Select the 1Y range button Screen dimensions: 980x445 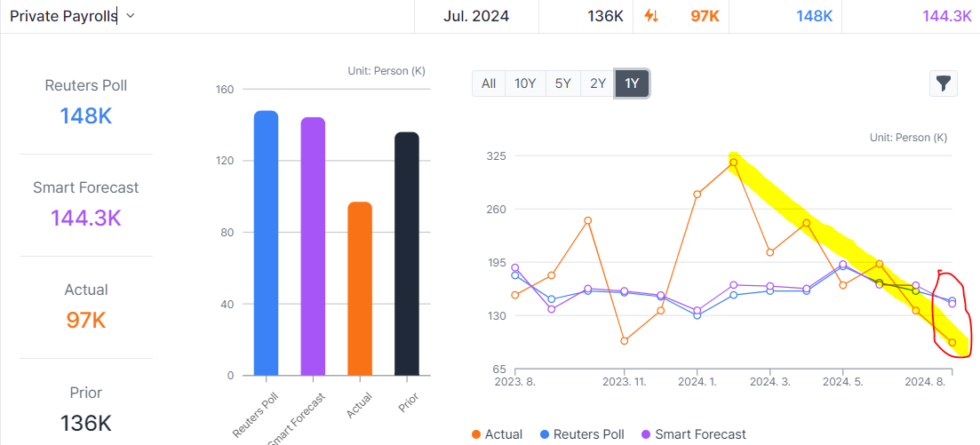(632, 83)
